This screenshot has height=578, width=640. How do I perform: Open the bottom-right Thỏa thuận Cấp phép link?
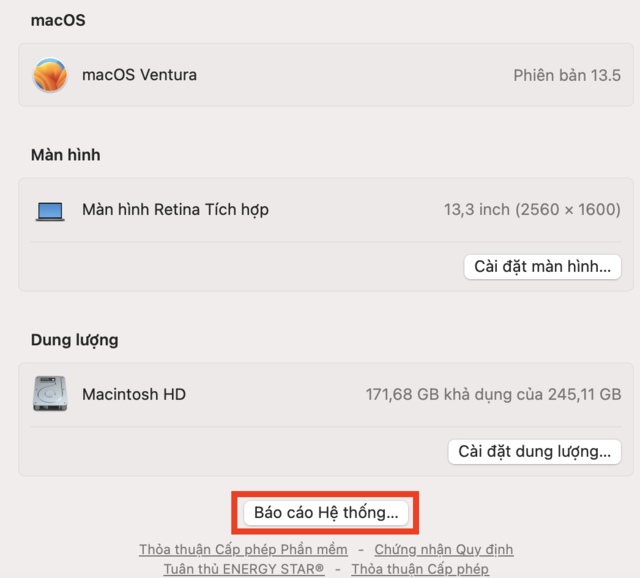click(x=420, y=569)
